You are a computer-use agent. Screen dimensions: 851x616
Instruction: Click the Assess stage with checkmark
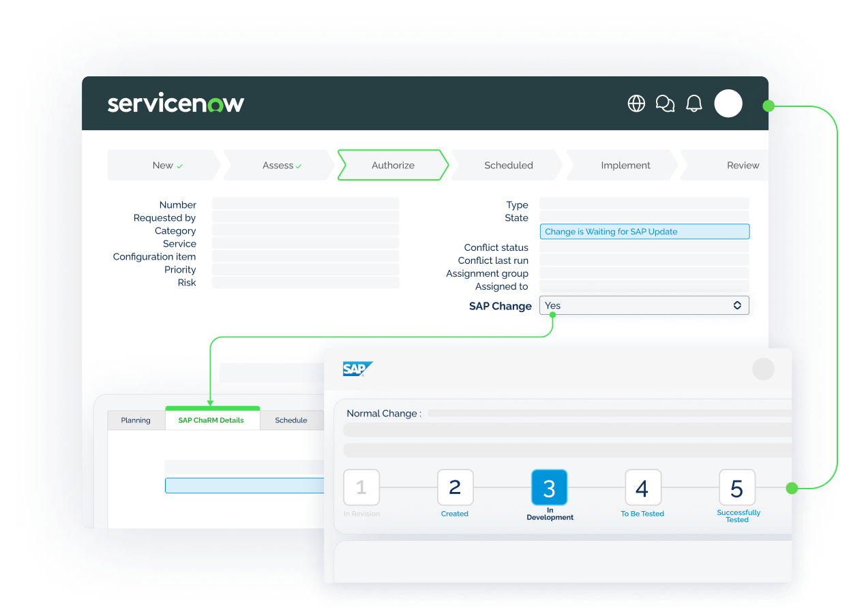coord(282,165)
